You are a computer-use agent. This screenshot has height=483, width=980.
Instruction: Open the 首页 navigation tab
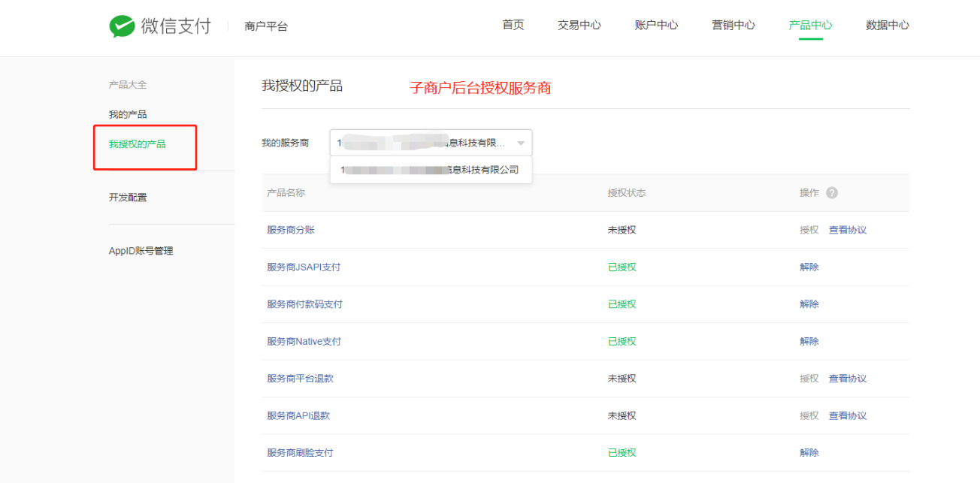pos(513,25)
